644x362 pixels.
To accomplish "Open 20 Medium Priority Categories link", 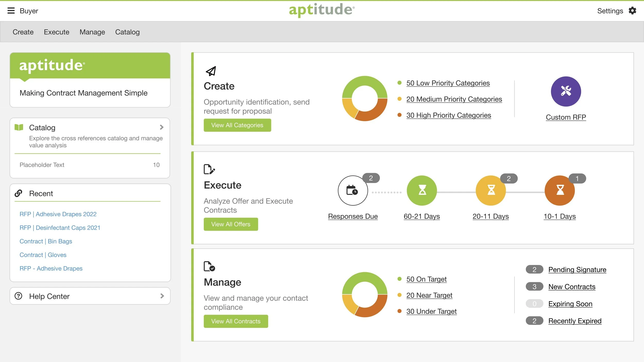I will point(454,99).
